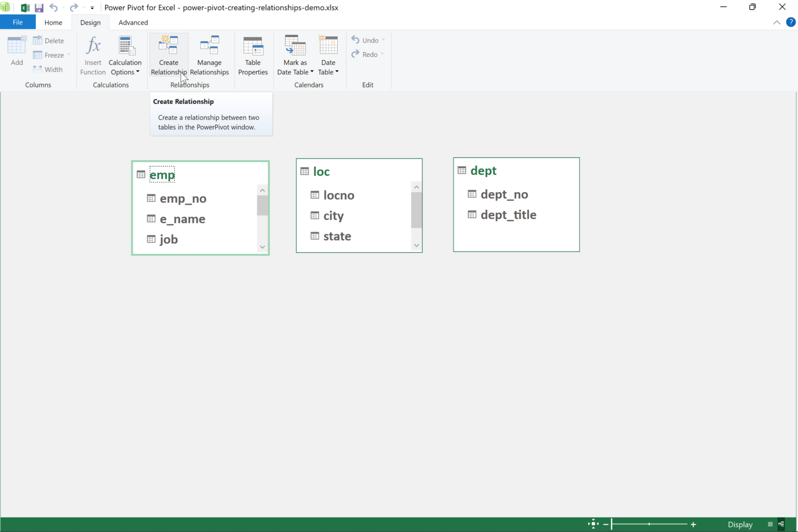Open the Advanced tab

click(133, 22)
